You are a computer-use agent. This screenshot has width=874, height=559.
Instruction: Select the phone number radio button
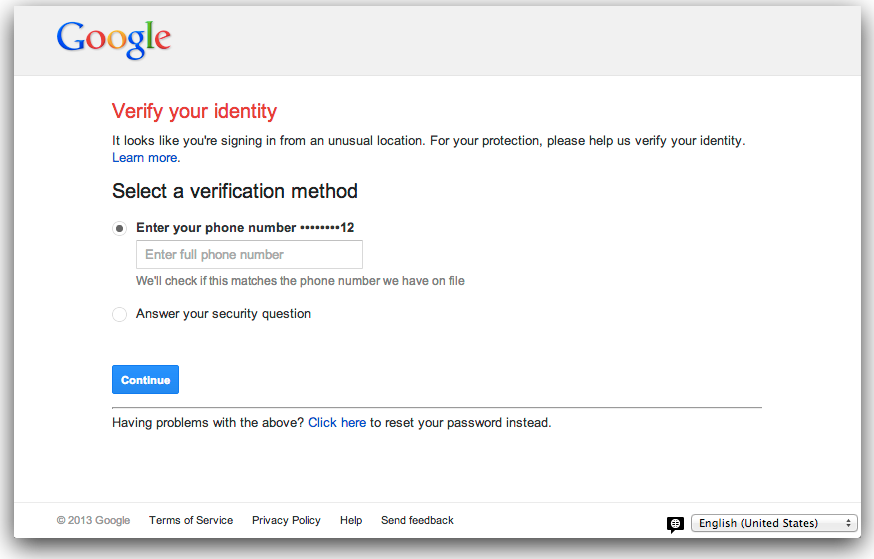[x=120, y=228]
